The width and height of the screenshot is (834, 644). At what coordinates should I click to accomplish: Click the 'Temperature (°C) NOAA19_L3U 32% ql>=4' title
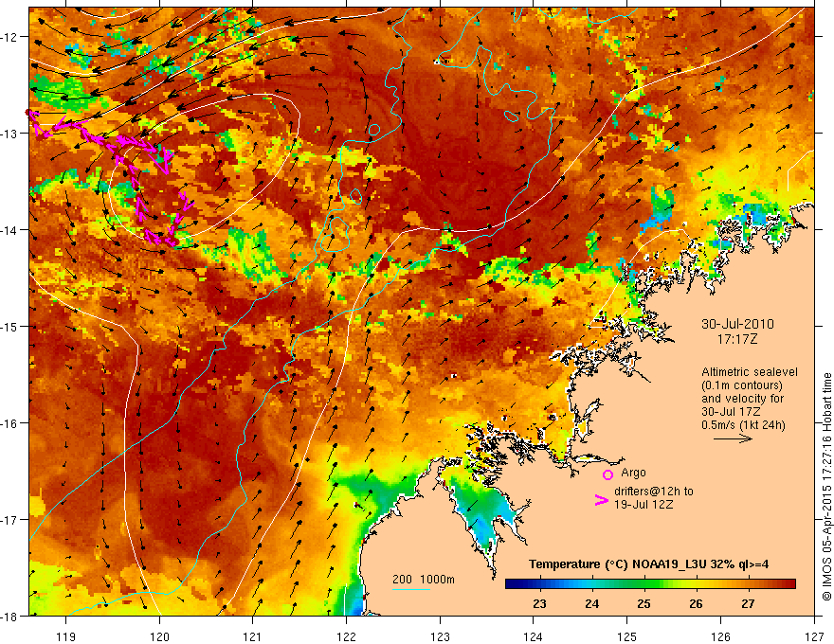click(648, 564)
